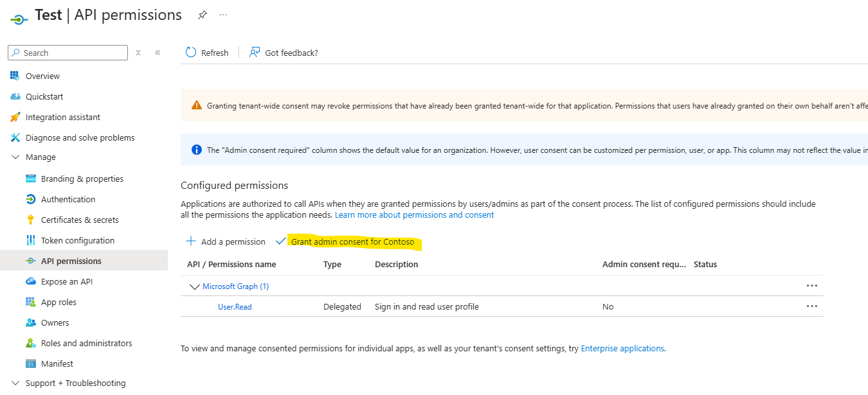Click the Quickstart cloud icon
This screenshot has height=395, width=868.
pos(15,96)
